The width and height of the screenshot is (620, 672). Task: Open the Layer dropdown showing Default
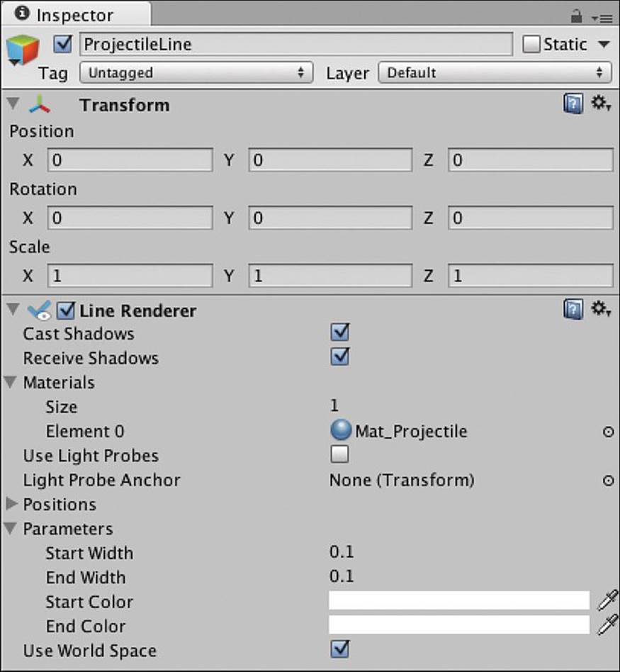495,72
